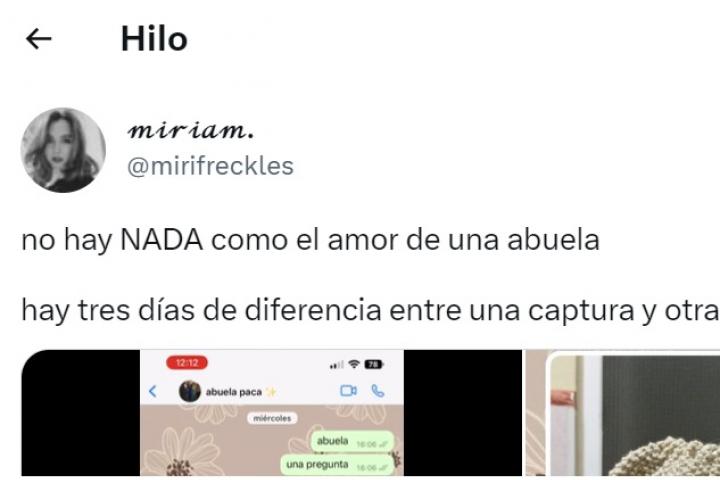Viewport: 720px width, 480px height.
Task: Open the @mirifreckles handle link
Action: coord(210,166)
